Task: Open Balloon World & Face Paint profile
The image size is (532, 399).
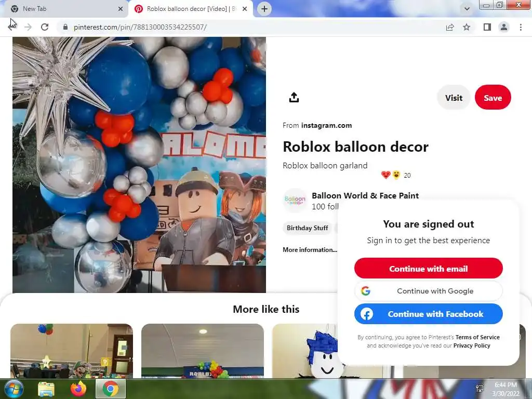Action: (365, 195)
